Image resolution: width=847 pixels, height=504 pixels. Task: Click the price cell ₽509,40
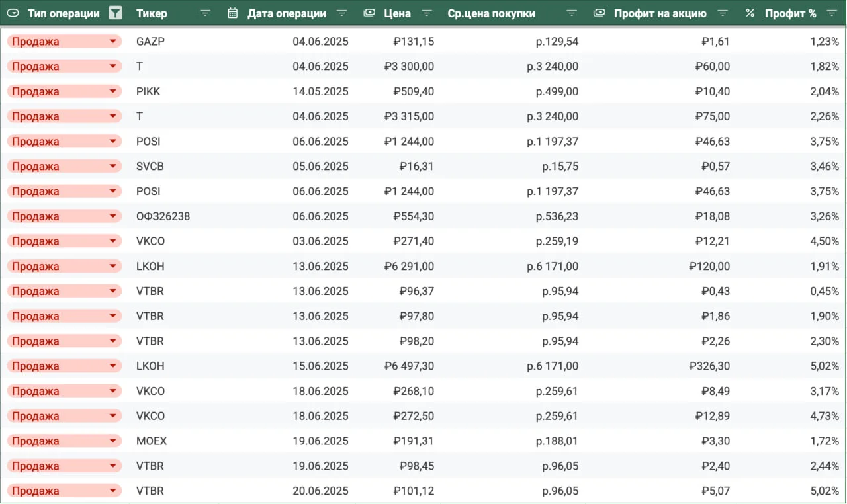(414, 91)
